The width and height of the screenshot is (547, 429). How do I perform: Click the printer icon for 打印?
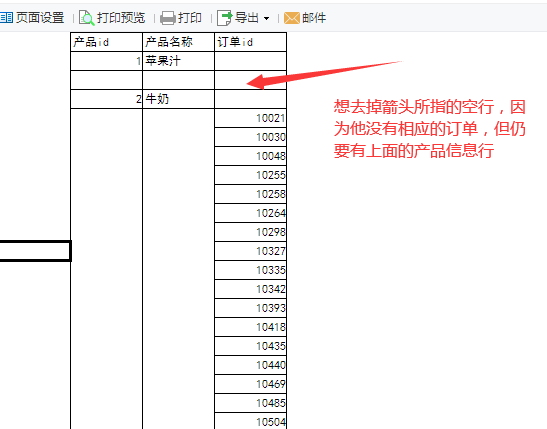pyautogui.click(x=167, y=18)
